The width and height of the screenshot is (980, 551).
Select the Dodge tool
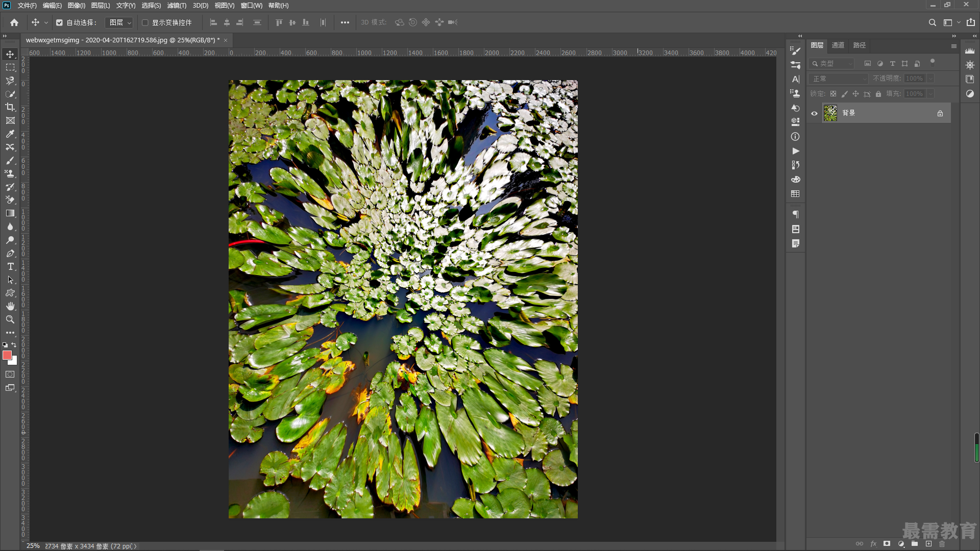(10, 240)
